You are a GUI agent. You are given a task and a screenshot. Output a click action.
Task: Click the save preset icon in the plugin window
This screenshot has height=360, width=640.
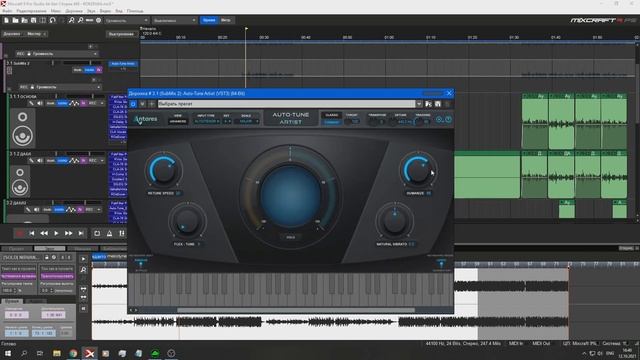438,104
